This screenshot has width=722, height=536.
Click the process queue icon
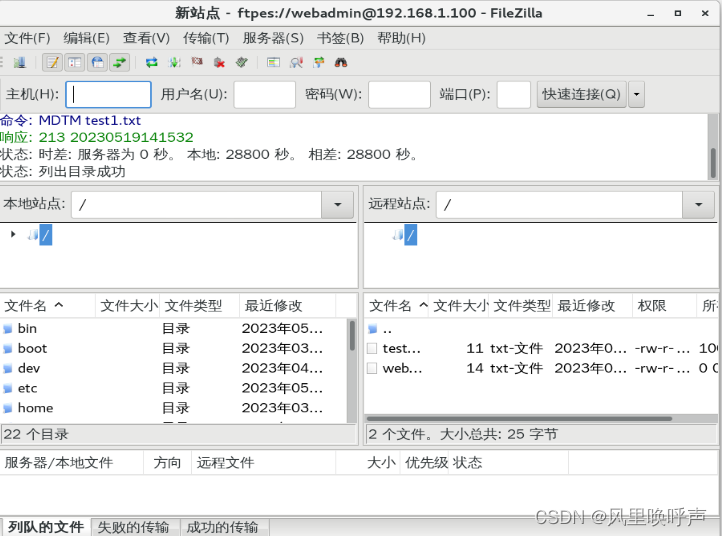pos(175,62)
